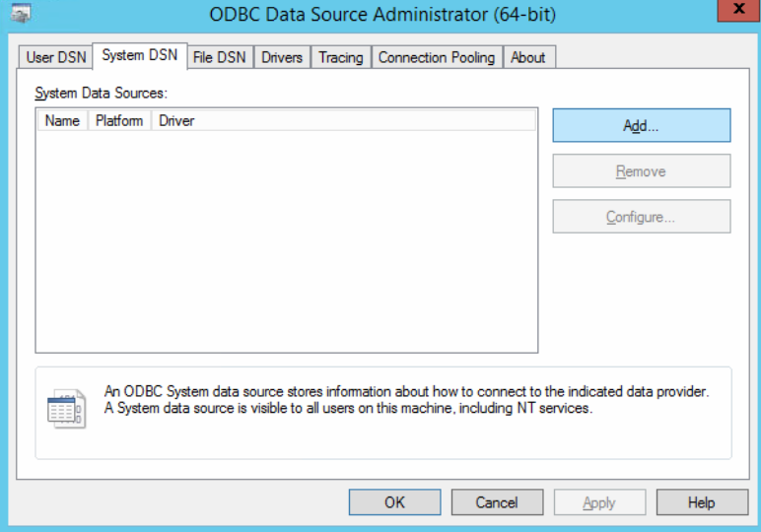Open the Tracing tab

tap(341, 57)
